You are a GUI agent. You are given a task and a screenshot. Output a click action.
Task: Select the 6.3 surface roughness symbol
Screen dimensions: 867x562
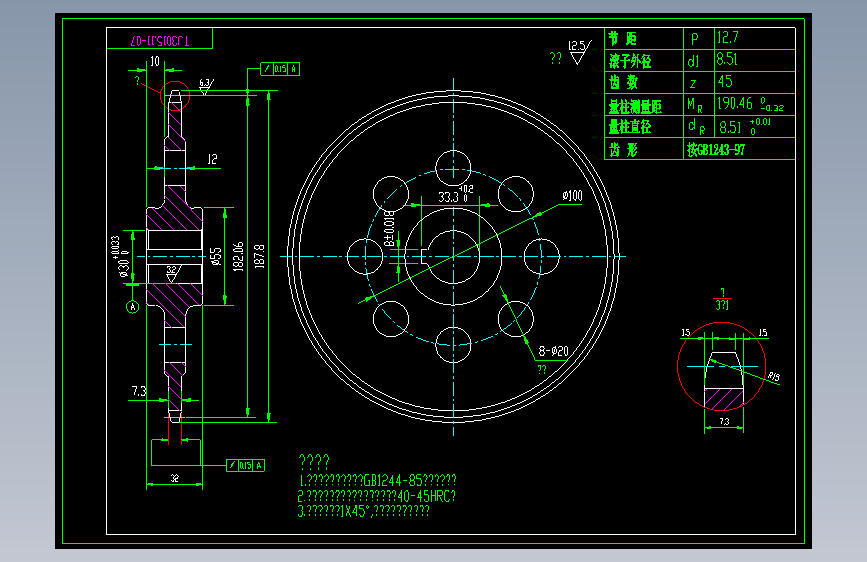[x=206, y=86]
